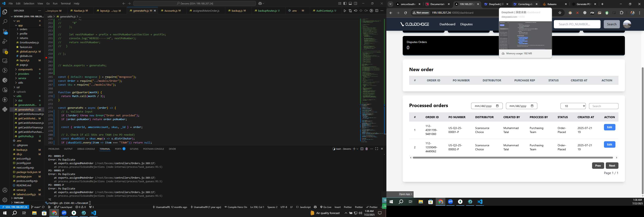Bookmark this page with the star icon
Viewport: 644px width, 217px height.
tap(560, 13)
